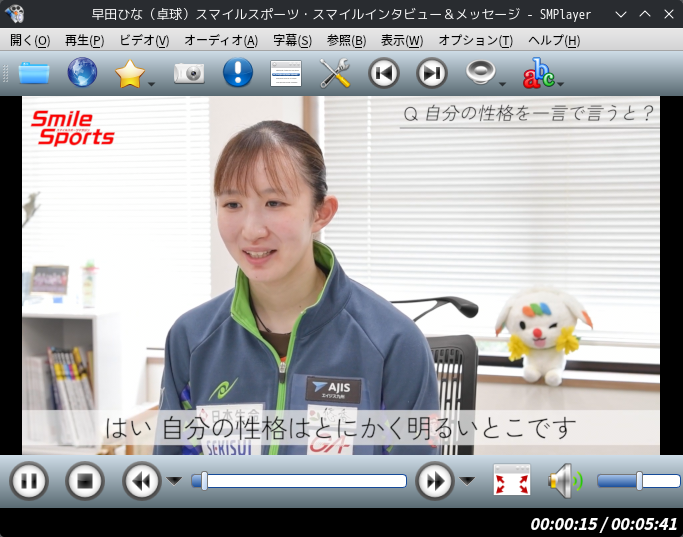This screenshot has width=683, height=537.
Task: Open URL with the globe icon
Action: pos(82,72)
